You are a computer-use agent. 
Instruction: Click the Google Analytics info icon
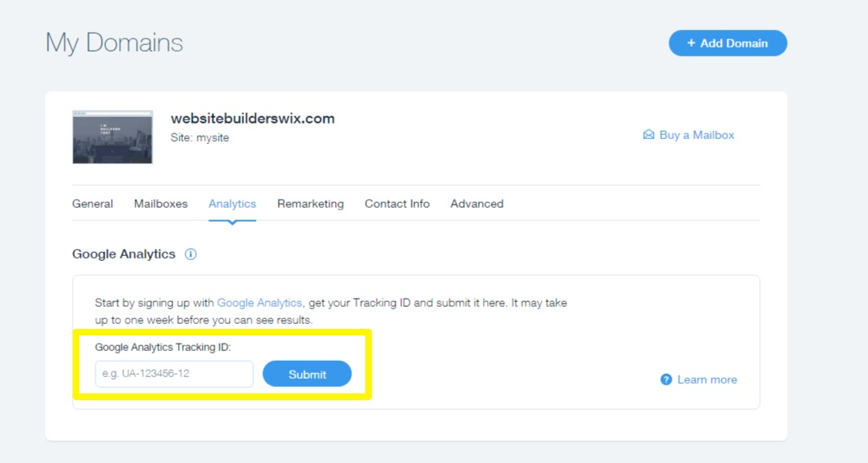pyautogui.click(x=190, y=254)
